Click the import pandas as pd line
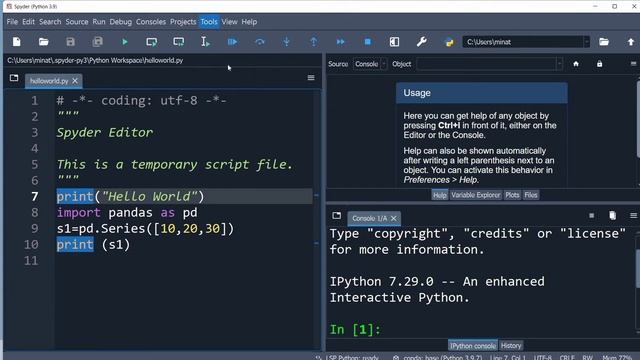 click(127, 213)
